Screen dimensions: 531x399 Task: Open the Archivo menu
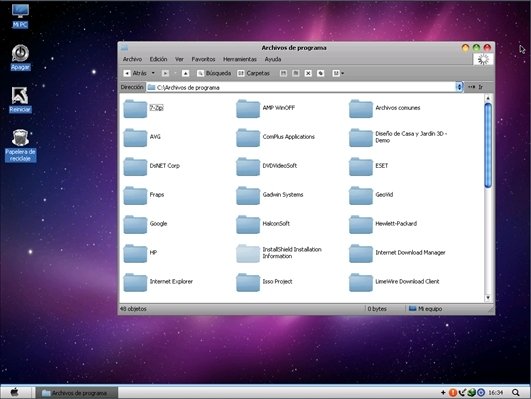132,59
